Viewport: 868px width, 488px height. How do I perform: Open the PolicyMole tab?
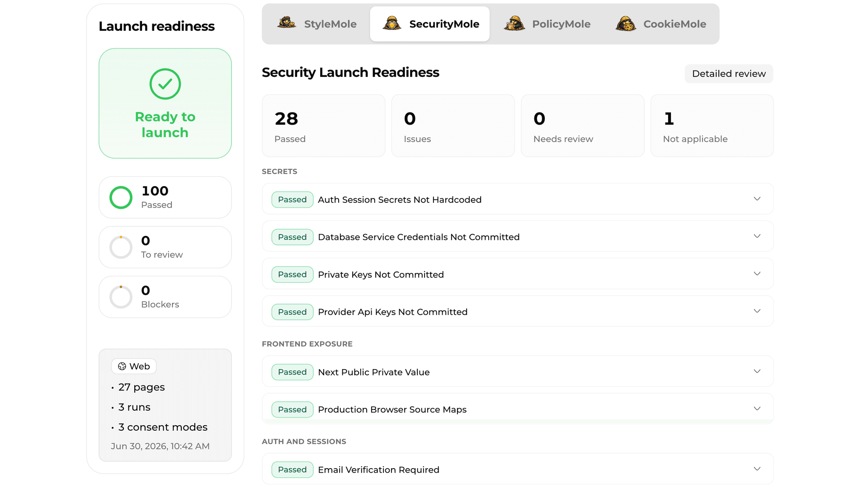click(x=547, y=24)
